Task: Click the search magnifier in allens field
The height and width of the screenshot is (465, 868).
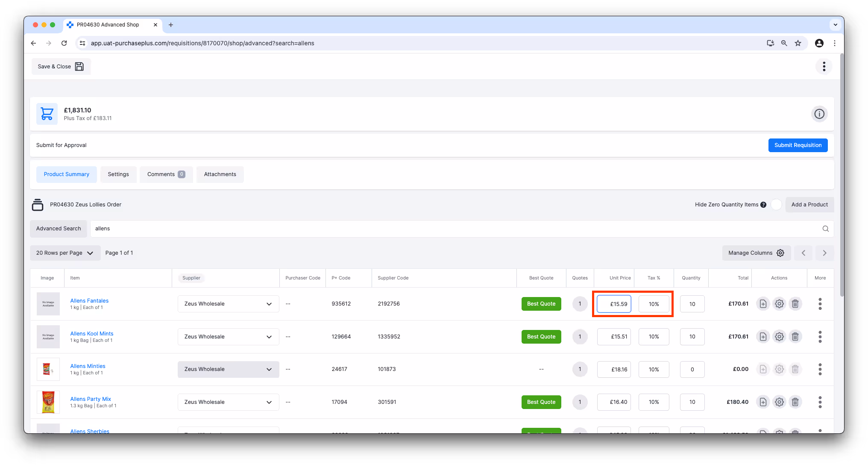Action: 825,229
